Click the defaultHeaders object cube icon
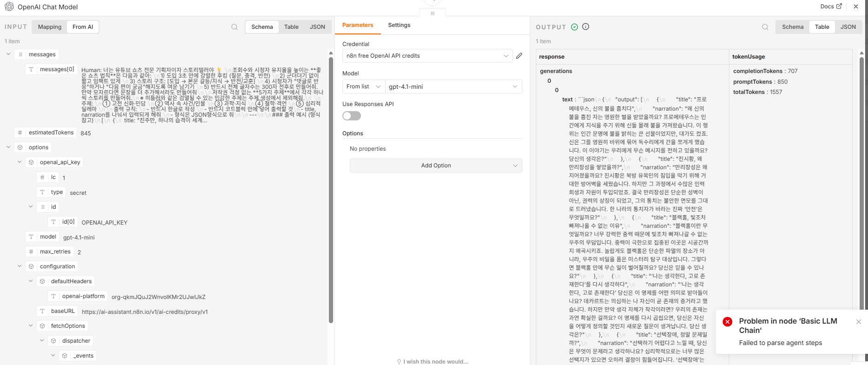This screenshot has height=365, width=868. (42, 281)
